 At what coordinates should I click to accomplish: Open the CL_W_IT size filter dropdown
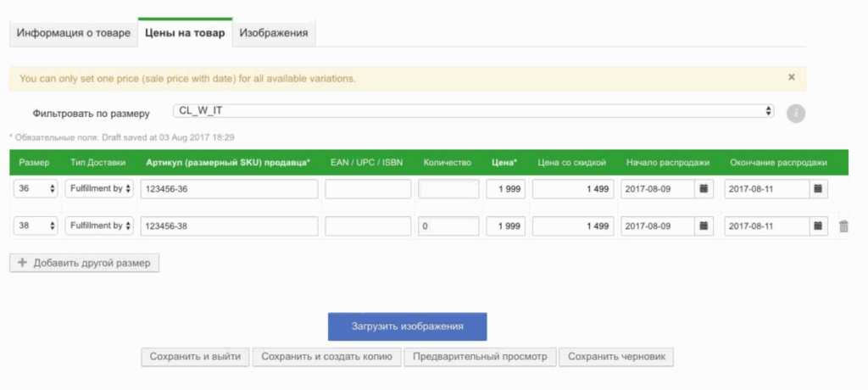pos(473,111)
